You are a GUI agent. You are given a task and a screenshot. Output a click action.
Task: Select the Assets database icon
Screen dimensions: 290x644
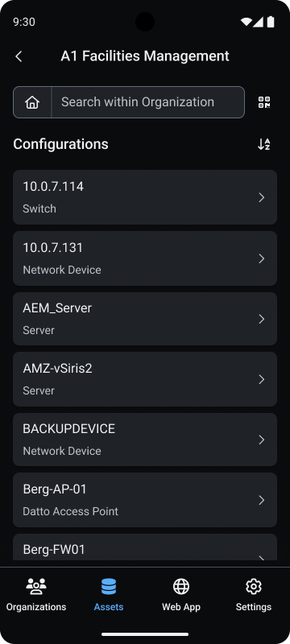109,587
